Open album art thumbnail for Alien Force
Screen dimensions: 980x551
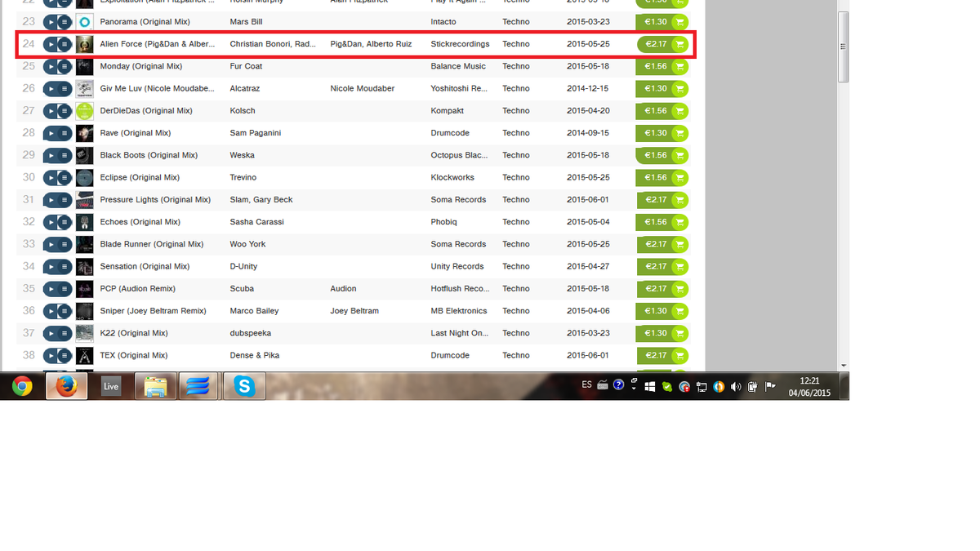pyautogui.click(x=84, y=44)
